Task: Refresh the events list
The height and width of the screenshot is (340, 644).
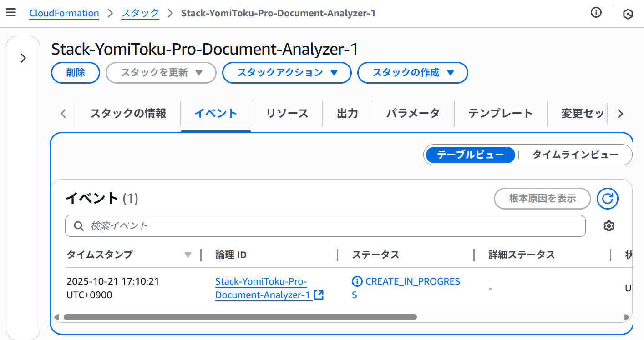Action: coord(607,199)
